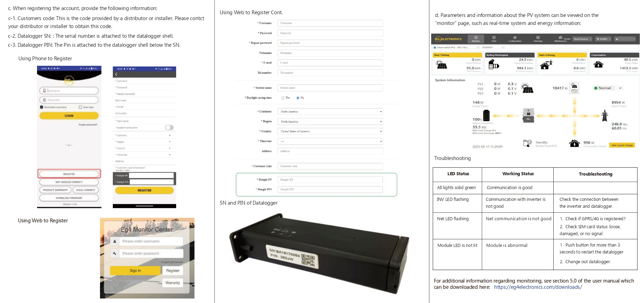Switch to the Configuration tab
The width and height of the screenshot is (644, 303).
(515, 39)
